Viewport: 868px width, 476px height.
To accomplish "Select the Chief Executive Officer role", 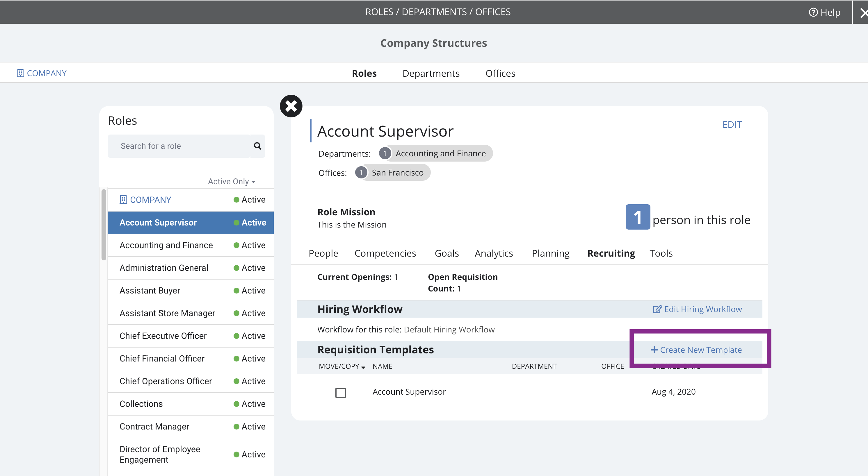I will [191, 336].
